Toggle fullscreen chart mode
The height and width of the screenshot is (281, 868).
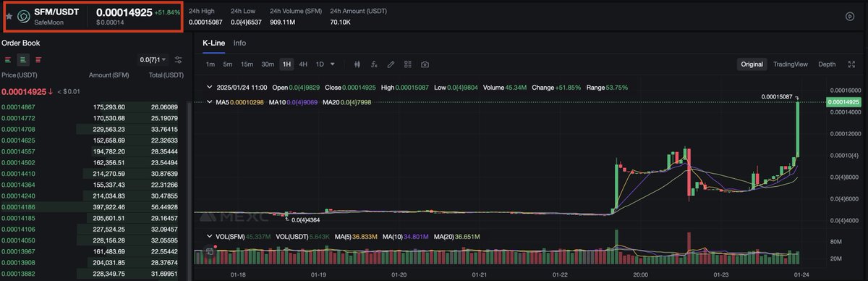[851, 64]
